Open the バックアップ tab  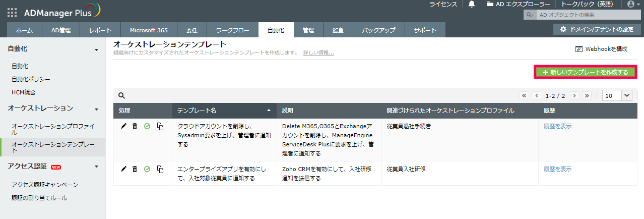pyautogui.click(x=378, y=30)
